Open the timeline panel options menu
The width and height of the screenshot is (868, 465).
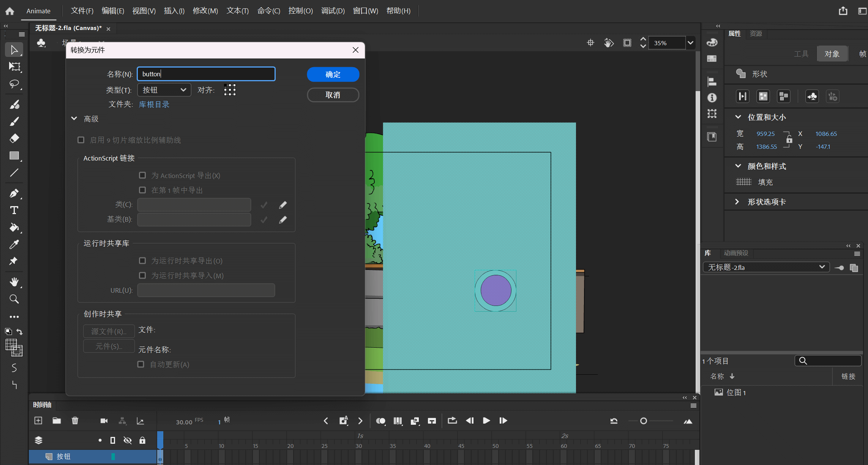coord(693,405)
